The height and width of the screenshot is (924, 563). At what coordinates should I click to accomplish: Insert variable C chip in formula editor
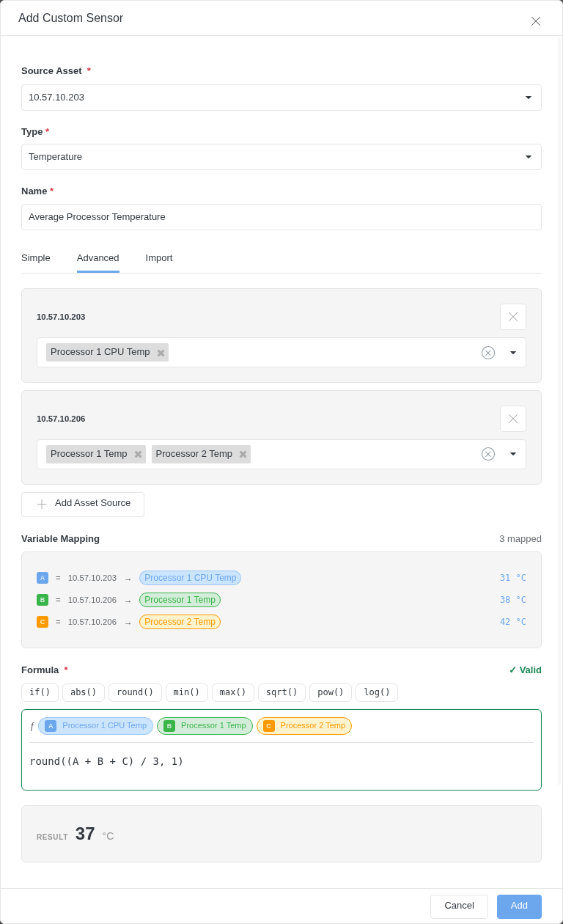tap(304, 726)
